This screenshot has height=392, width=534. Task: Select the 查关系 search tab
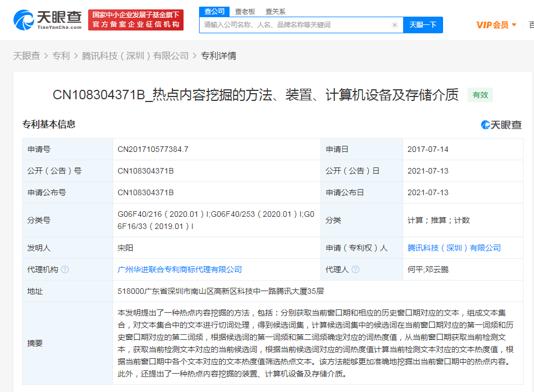pos(275,12)
